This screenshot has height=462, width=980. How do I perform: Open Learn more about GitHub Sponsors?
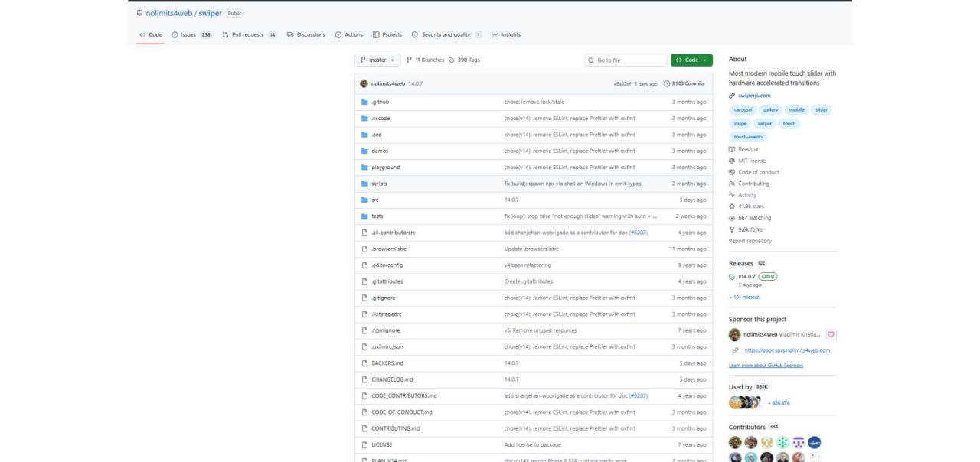coord(766,366)
